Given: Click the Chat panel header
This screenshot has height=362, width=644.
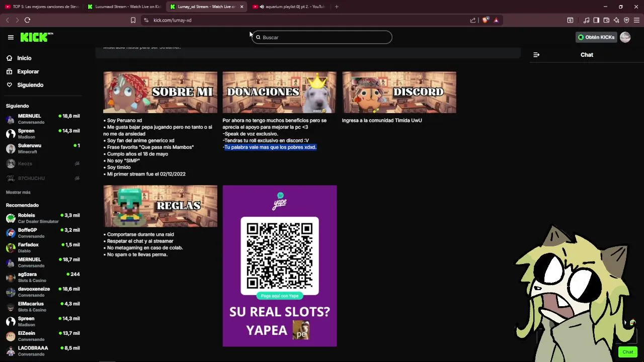Looking at the screenshot, I should [587, 55].
